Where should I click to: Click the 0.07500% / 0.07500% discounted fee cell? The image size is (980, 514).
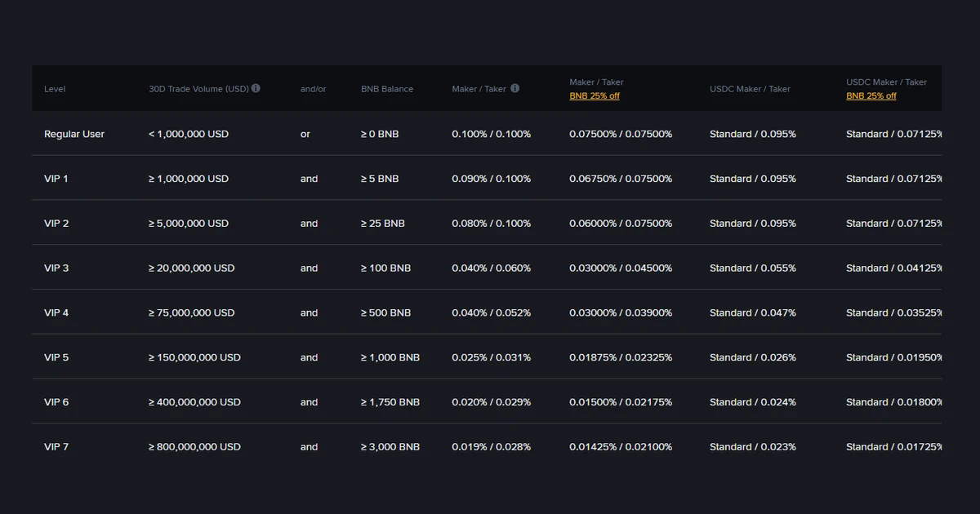(x=621, y=134)
